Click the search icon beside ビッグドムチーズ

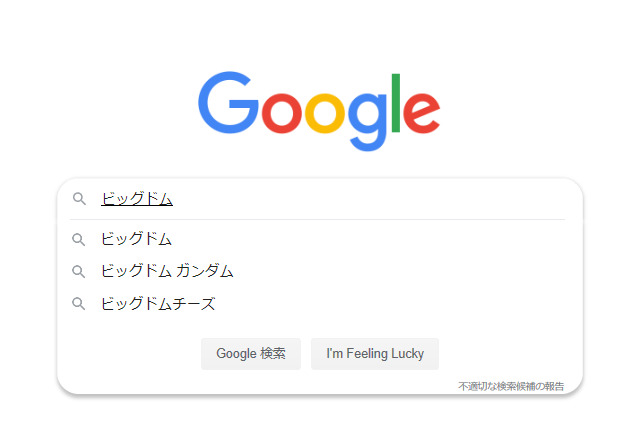[x=79, y=304]
